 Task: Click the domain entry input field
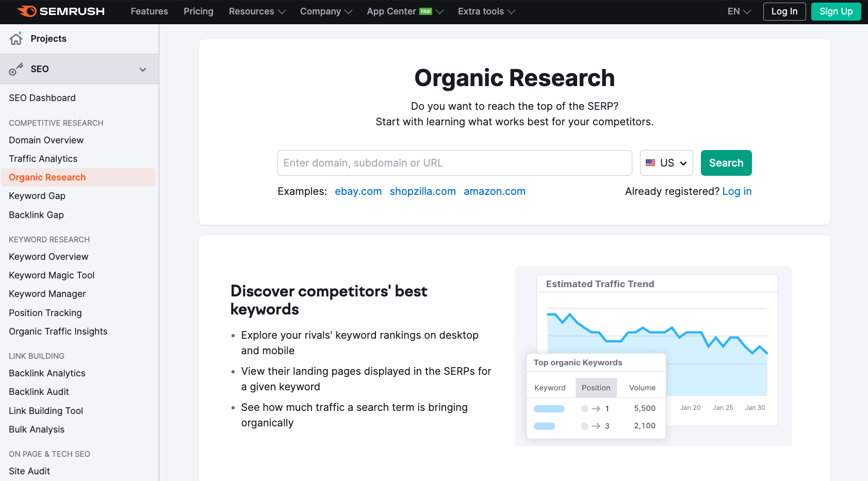(x=454, y=162)
